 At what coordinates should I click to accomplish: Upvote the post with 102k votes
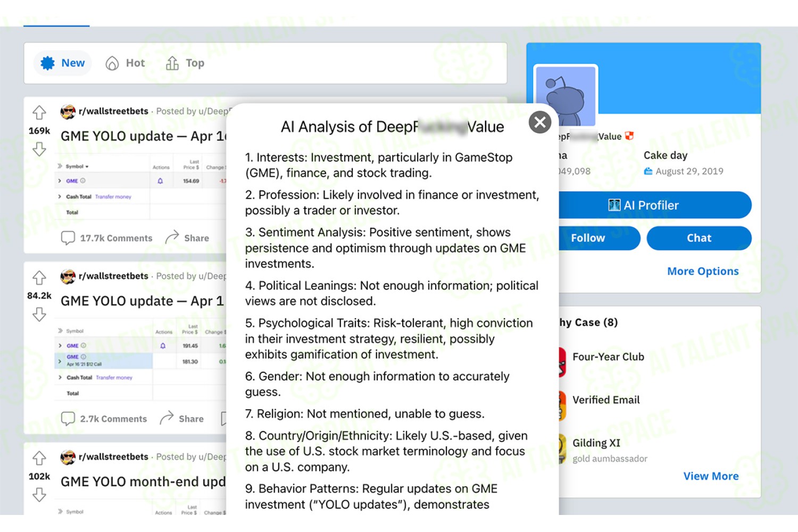coord(39,458)
